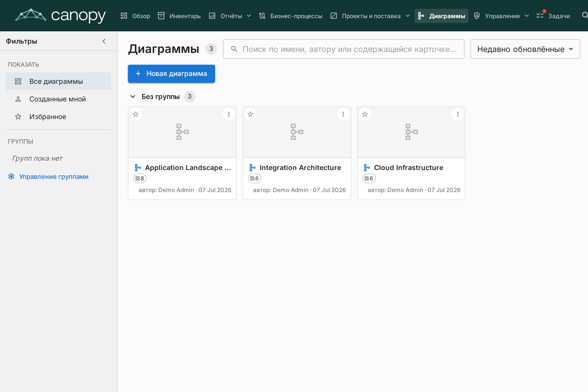Click the search magnifier icon in top bar
Image resolution: width=588 pixels, height=392 pixels.
pos(585,15)
